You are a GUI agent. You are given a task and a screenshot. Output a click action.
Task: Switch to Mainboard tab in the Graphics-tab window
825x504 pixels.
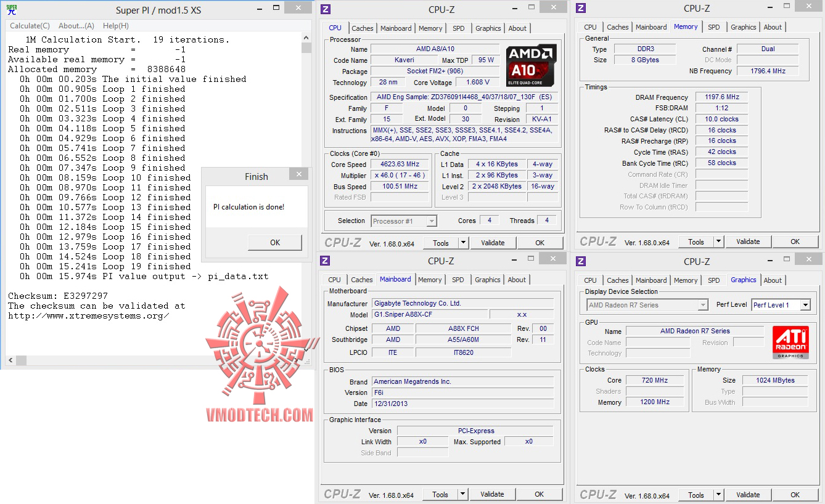(651, 280)
